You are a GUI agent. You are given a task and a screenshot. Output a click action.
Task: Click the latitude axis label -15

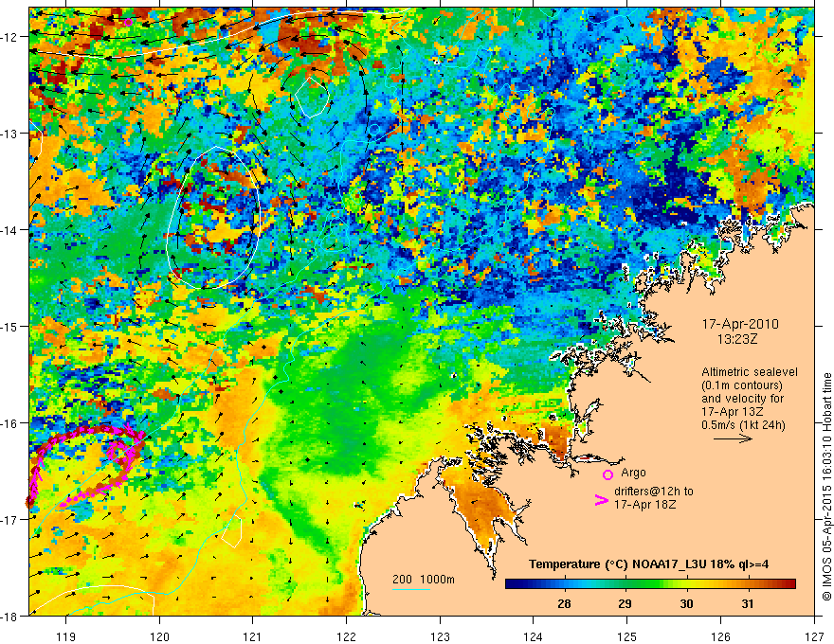[10, 326]
